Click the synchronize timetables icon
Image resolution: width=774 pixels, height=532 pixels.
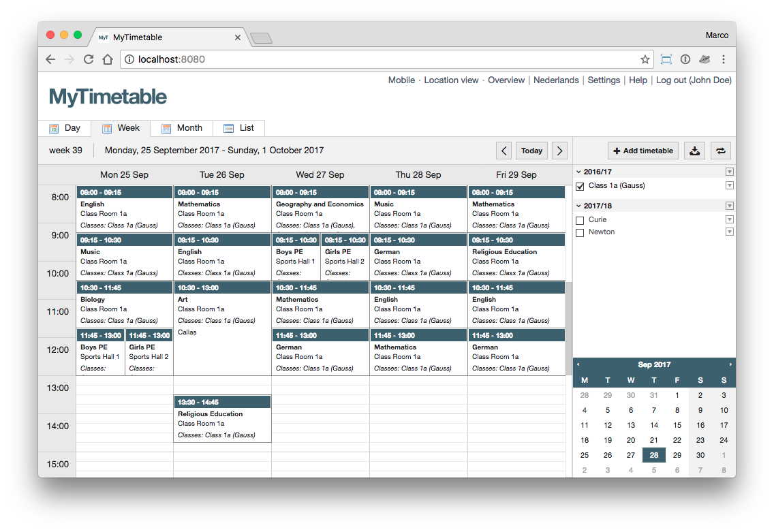click(720, 151)
